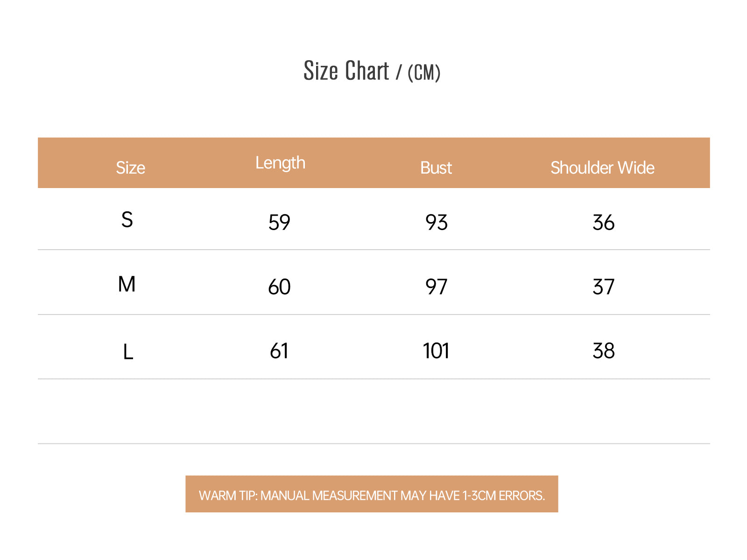The image size is (747, 560).
Task: Select the Size column header
Action: [x=130, y=168]
